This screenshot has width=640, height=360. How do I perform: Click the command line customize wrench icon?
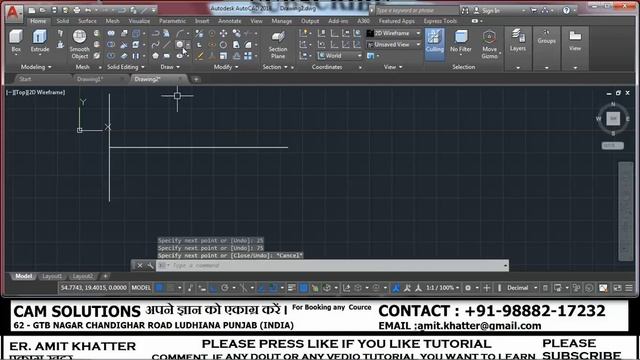click(150, 266)
